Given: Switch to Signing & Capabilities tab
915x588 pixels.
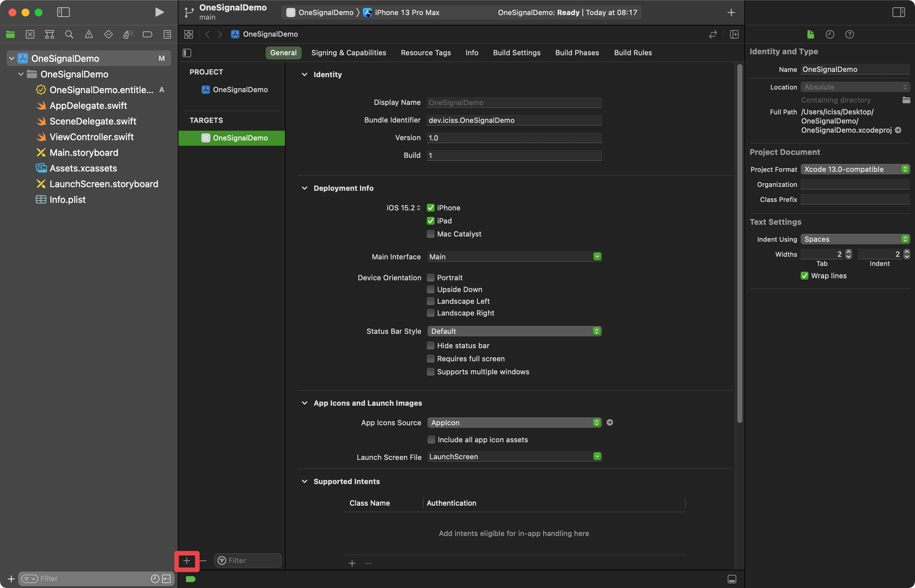Looking at the screenshot, I should [x=349, y=53].
